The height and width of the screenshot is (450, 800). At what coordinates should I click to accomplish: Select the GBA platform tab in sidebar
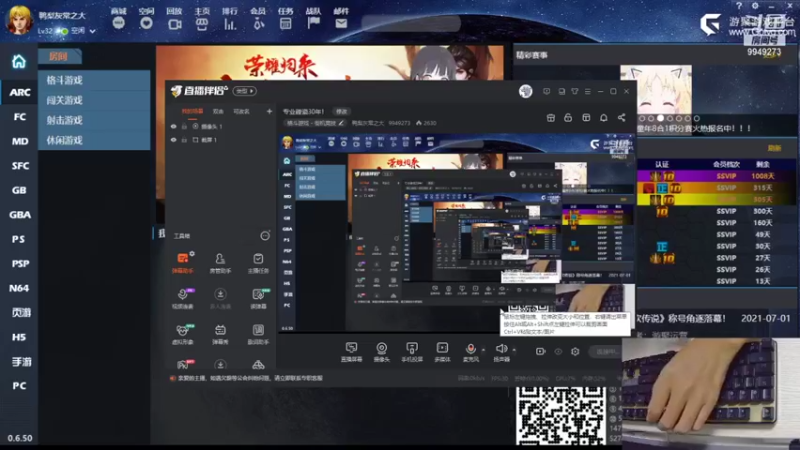[x=19, y=215]
